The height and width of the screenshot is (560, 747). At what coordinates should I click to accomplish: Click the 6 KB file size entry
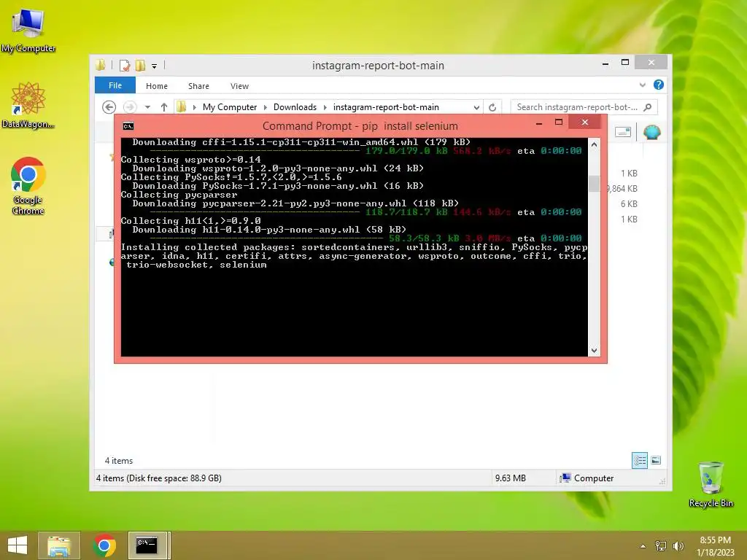click(x=629, y=204)
